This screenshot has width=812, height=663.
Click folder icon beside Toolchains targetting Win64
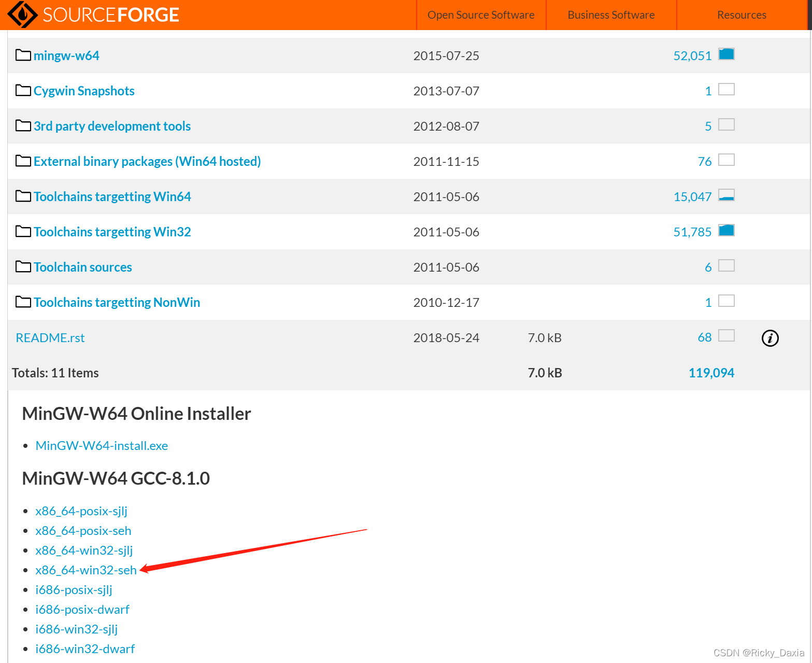tap(23, 196)
